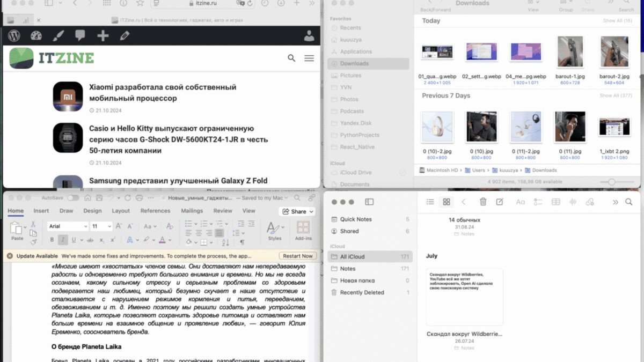
Task: Delete note using the trash icon in Notes
Action: 483,202
